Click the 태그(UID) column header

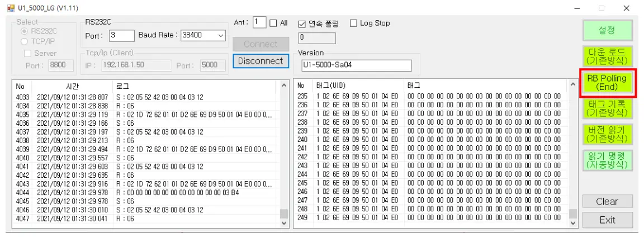click(359, 86)
